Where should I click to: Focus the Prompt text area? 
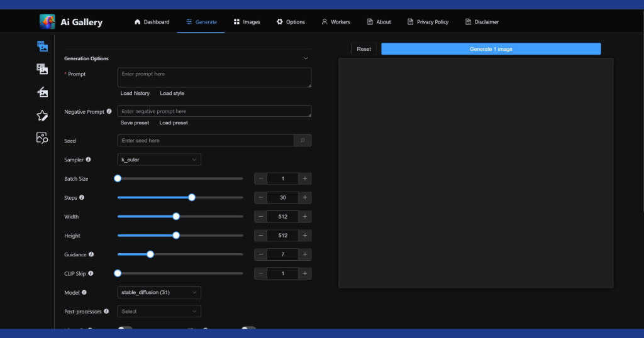[x=214, y=77]
